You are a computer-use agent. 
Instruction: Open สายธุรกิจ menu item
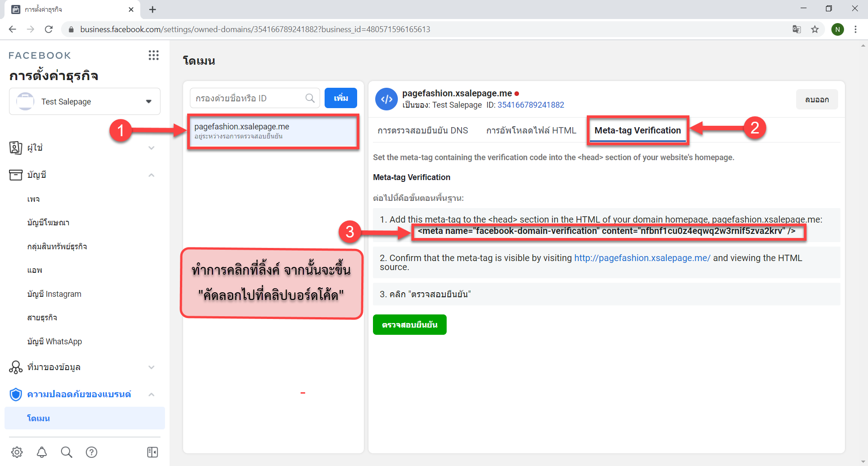pyautogui.click(x=42, y=318)
